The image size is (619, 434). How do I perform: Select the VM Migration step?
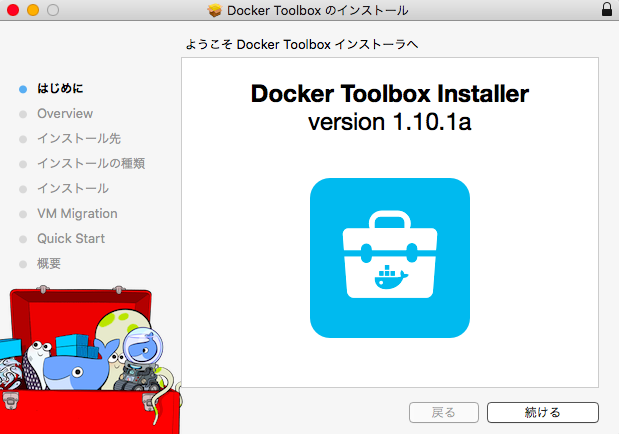point(77,214)
